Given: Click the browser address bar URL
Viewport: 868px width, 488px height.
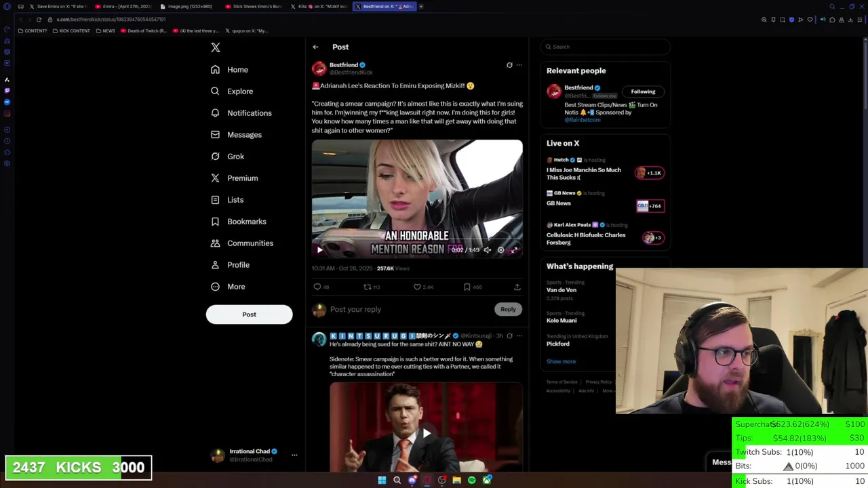Looking at the screenshot, I should coord(111,20).
